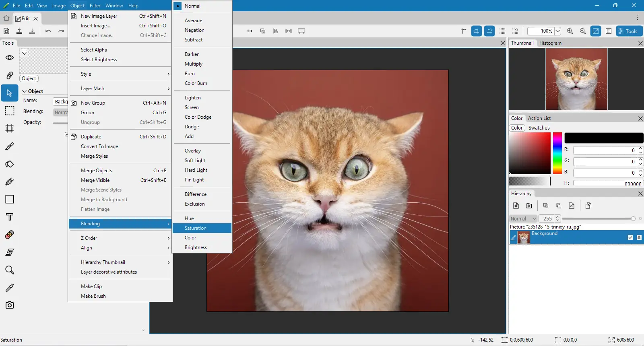Open the File menu
This screenshot has width=644, height=346.
pyautogui.click(x=17, y=6)
